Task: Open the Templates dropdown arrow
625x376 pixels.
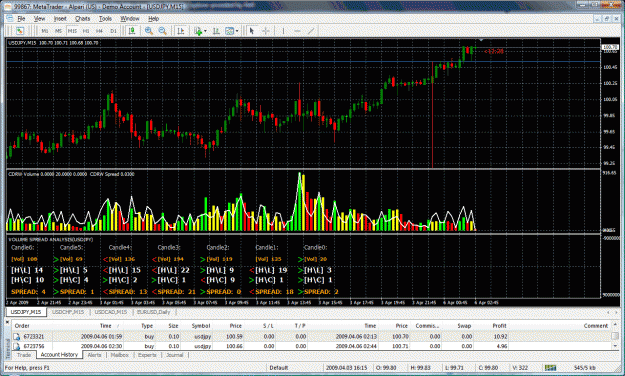Action: (x=237, y=31)
